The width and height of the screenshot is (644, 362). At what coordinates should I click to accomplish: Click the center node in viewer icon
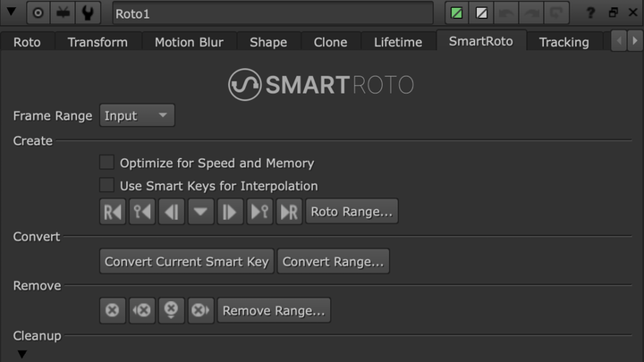(38, 13)
